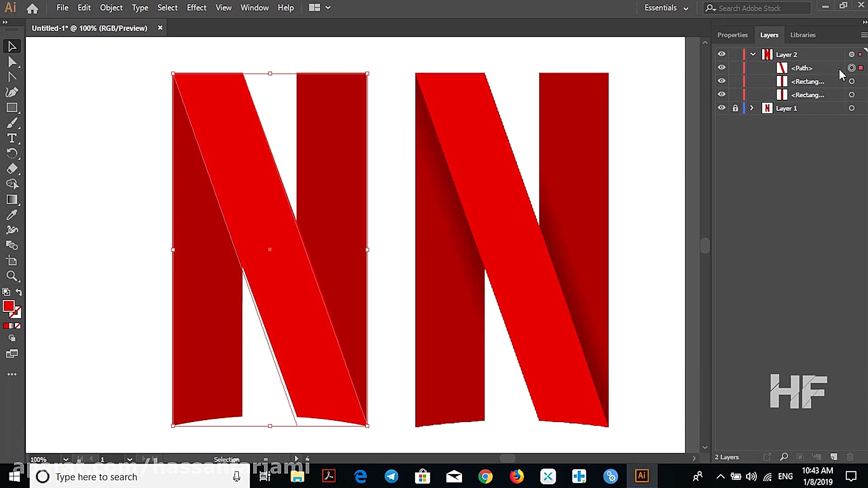Image resolution: width=868 pixels, height=488 pixels.
Task: Toggle visibility of Layer 1
Action: tap(722, 108)
